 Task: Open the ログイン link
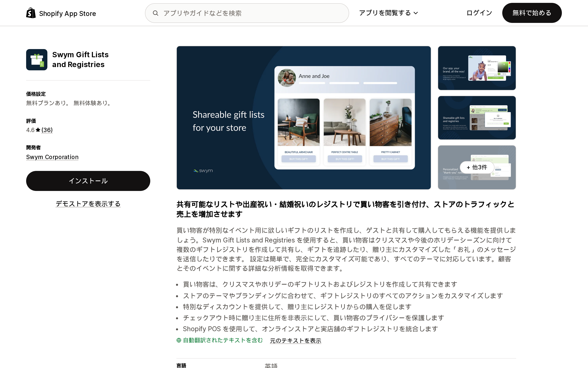point(479,13)
